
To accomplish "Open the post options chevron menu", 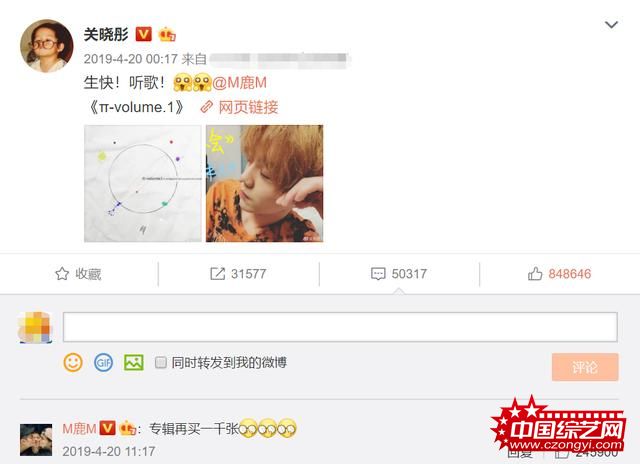I will [611, 25].
